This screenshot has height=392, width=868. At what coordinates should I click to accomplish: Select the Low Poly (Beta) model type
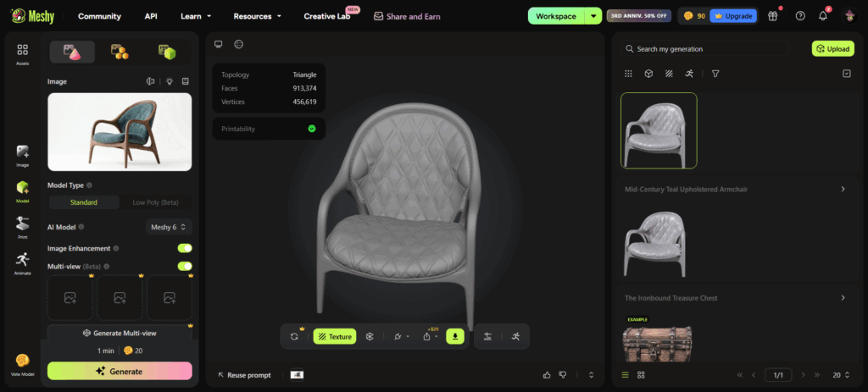coord(156,202)
